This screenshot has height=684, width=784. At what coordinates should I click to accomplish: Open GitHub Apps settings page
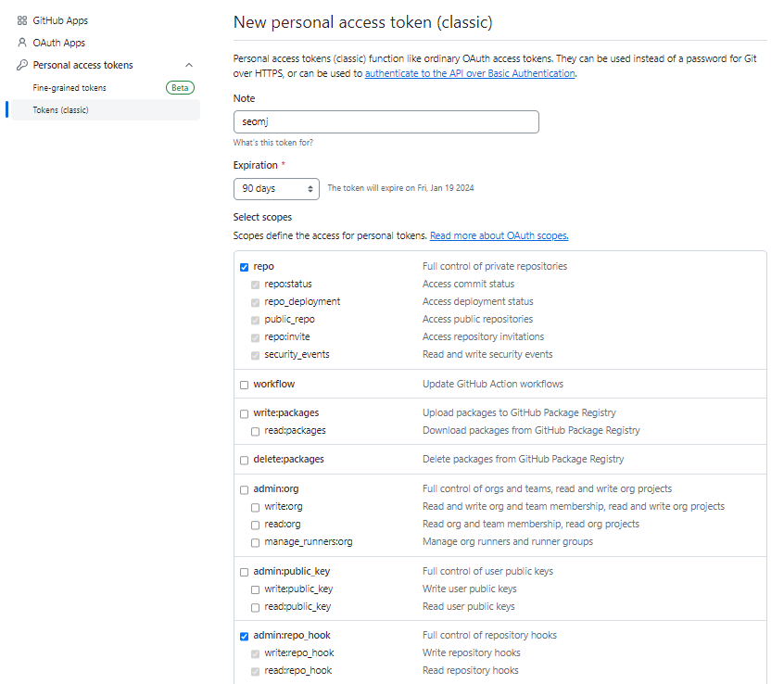60,20
